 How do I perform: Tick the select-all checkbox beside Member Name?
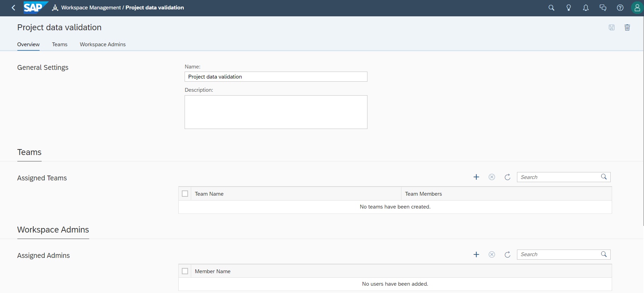pos(185,271)
